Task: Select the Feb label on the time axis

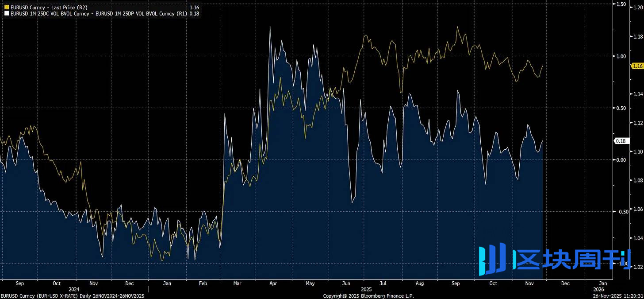Action: point(203,283)
